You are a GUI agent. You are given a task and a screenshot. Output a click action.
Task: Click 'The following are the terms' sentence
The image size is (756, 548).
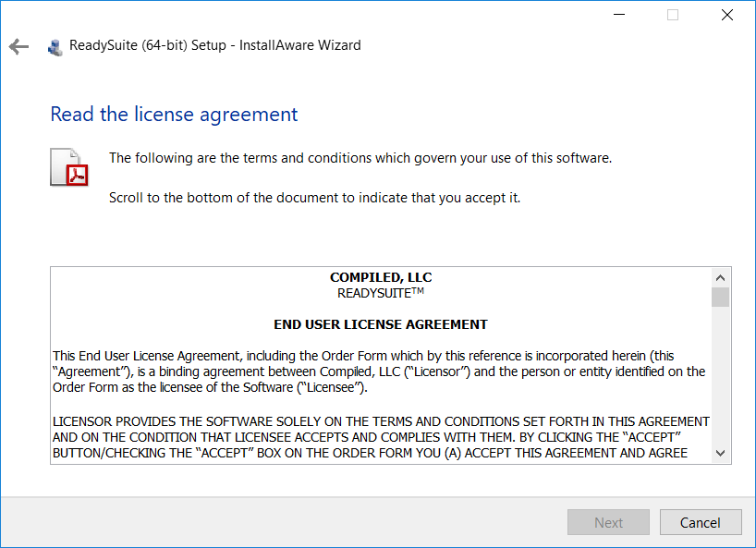[x=360, y=158]
